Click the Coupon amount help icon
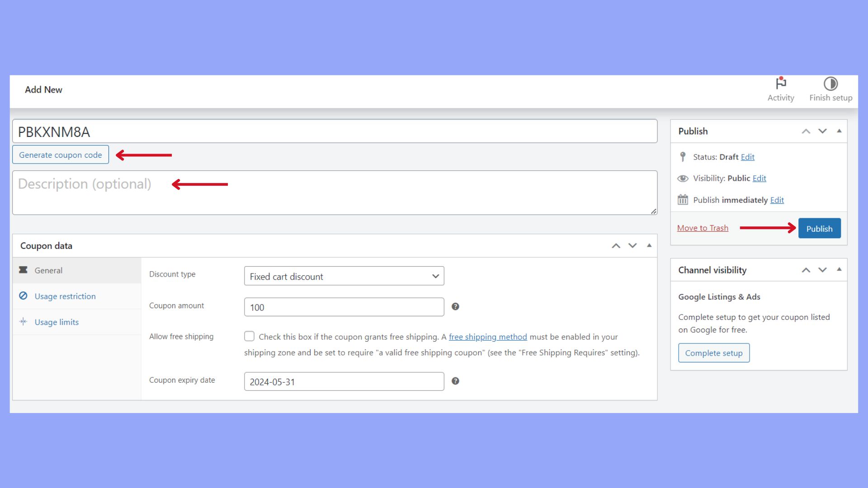 click(455, 307)
